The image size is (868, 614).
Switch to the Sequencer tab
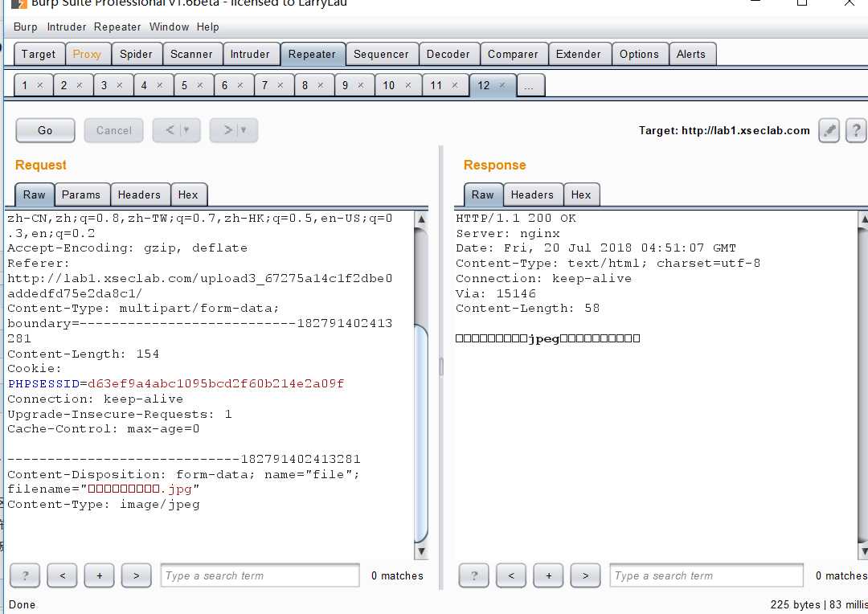coord(381,55)
